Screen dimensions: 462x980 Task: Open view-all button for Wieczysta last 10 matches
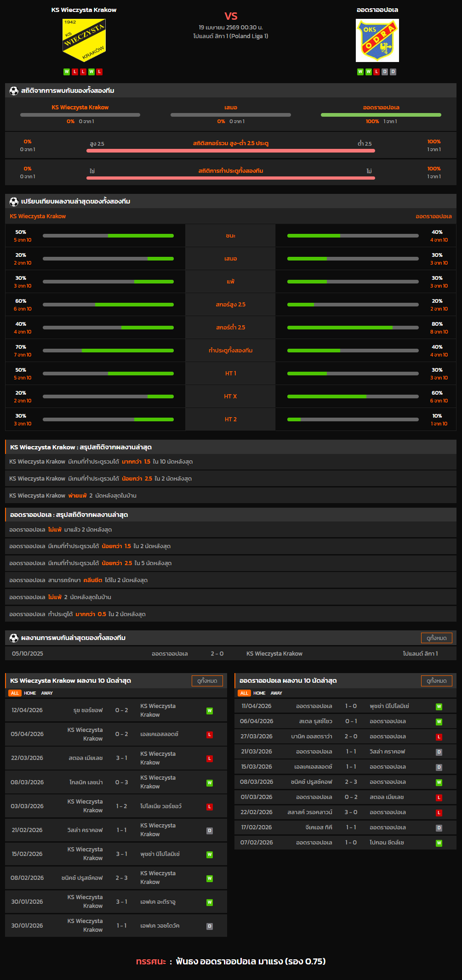207,681
